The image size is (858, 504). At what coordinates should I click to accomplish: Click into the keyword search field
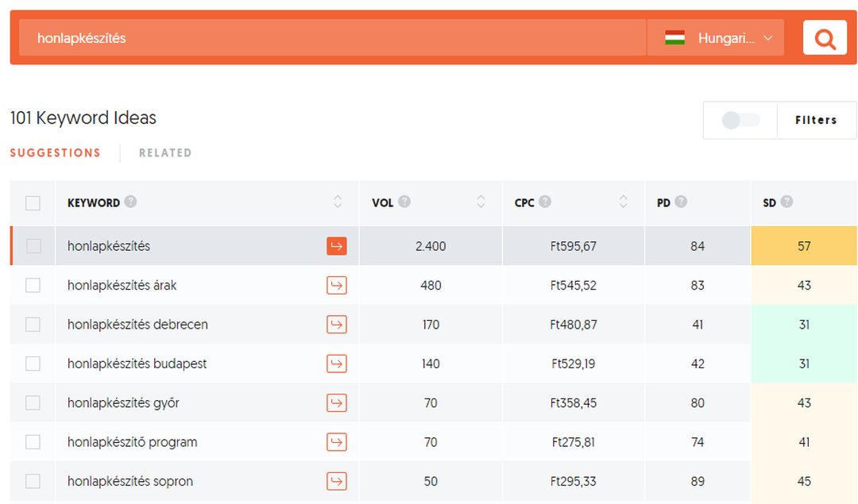(x=333, y=38)
